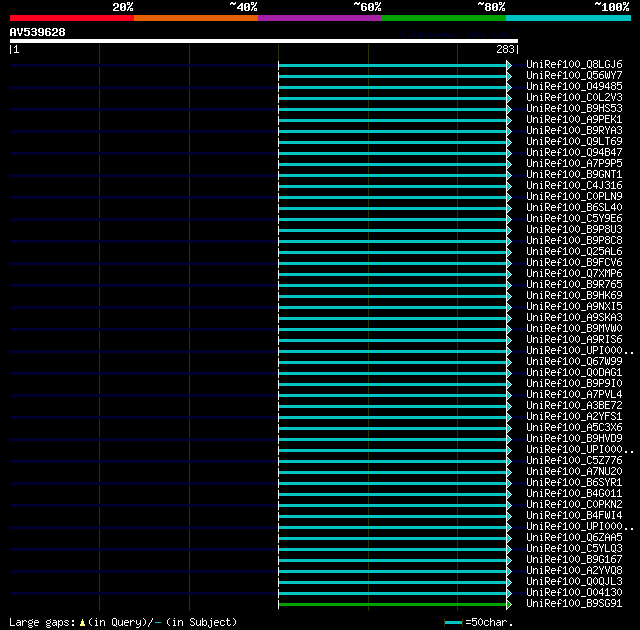Screen dimensions: 640x630
Task: Click the query end position 283
Action: click(505, 49)
